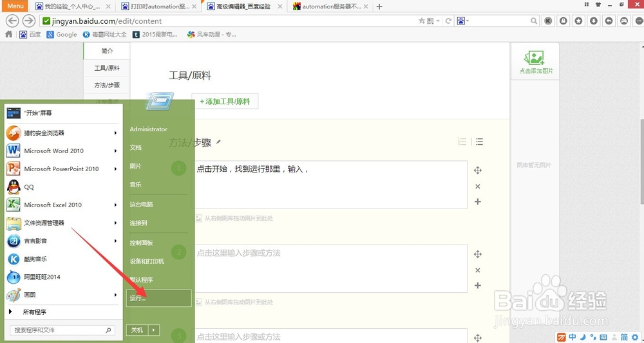Open favorites via the round star icon
Viewport: 644px width, 343px height.
pyautogui.click(x=578, y=21)
